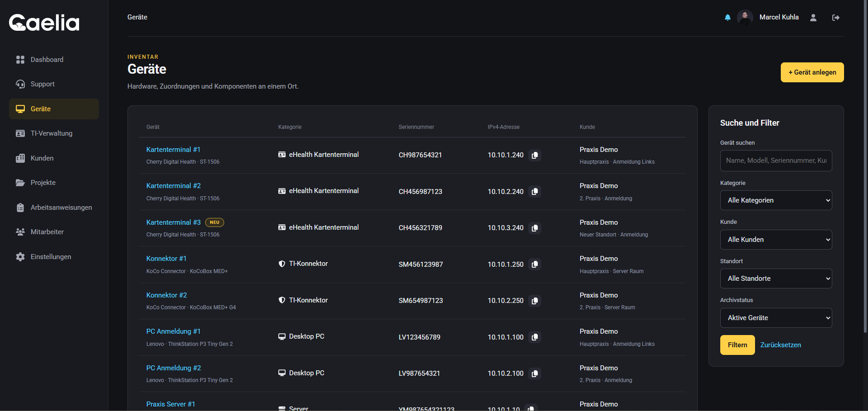Open PC Anmeldung #2 device link
This screenshot has height=411, width=868.
click(x=174, y=368)
